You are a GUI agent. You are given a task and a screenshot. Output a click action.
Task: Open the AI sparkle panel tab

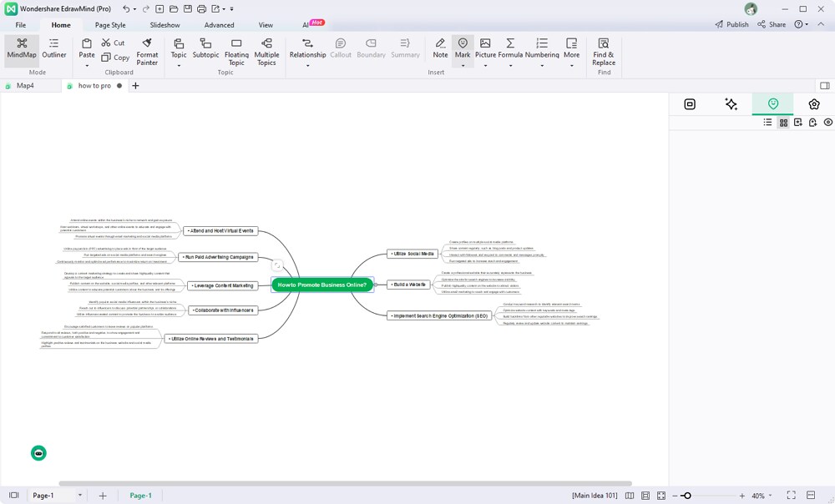click(x=731, y=104)
